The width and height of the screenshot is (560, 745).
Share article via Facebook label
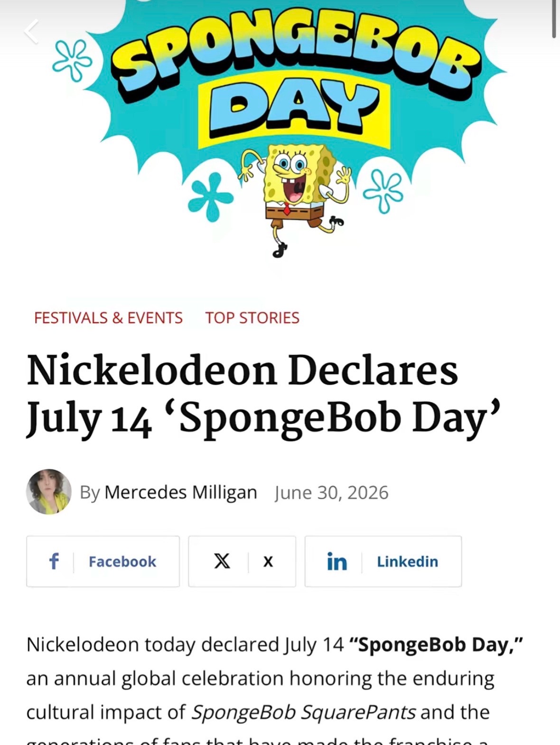click(122, 561)
